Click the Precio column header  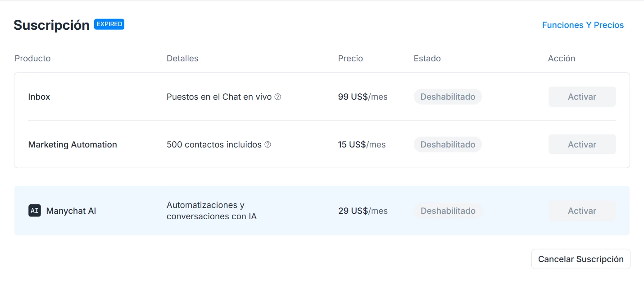[350, 58]
